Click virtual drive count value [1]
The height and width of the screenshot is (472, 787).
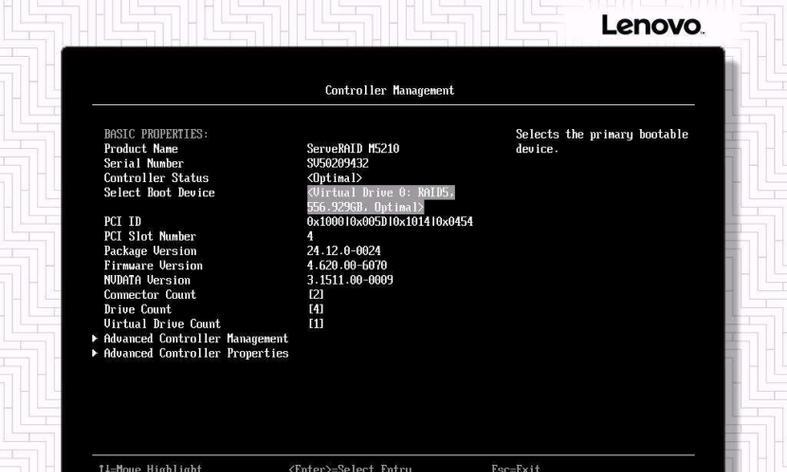click(x=316, y=324)
